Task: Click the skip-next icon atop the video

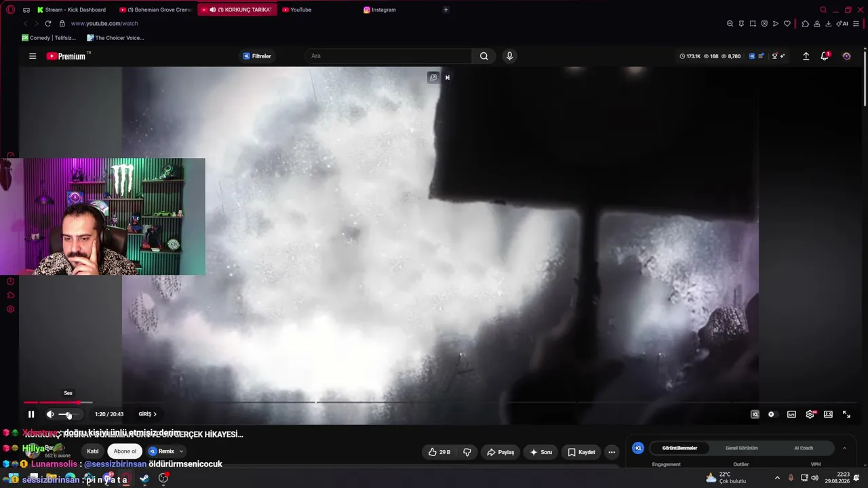Action: click(447, 77)
